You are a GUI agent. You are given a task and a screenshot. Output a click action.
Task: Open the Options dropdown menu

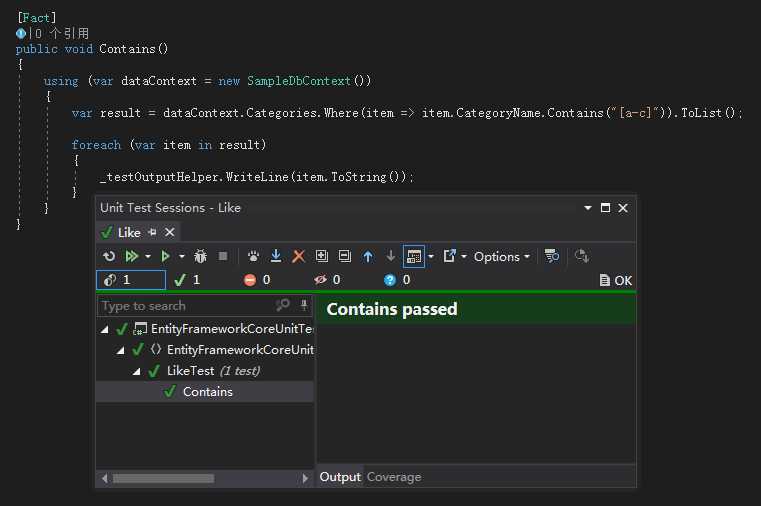pyautogui.click(x=501, y=256)
